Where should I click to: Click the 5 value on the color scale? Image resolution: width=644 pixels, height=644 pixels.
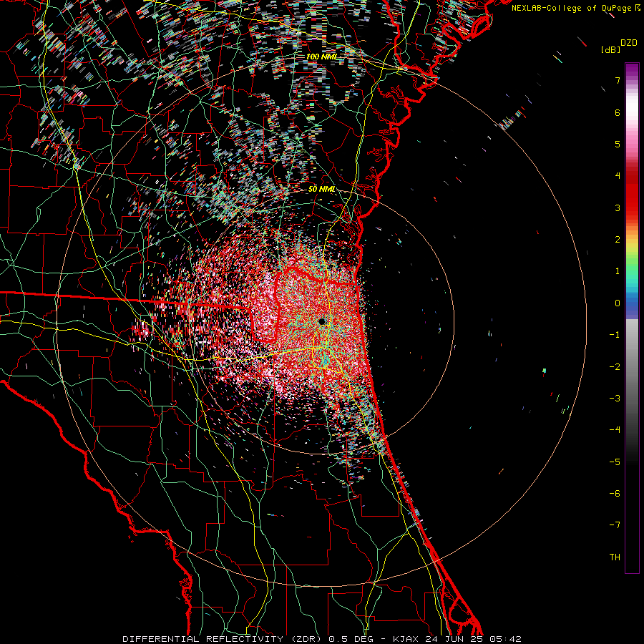point(618,144)
